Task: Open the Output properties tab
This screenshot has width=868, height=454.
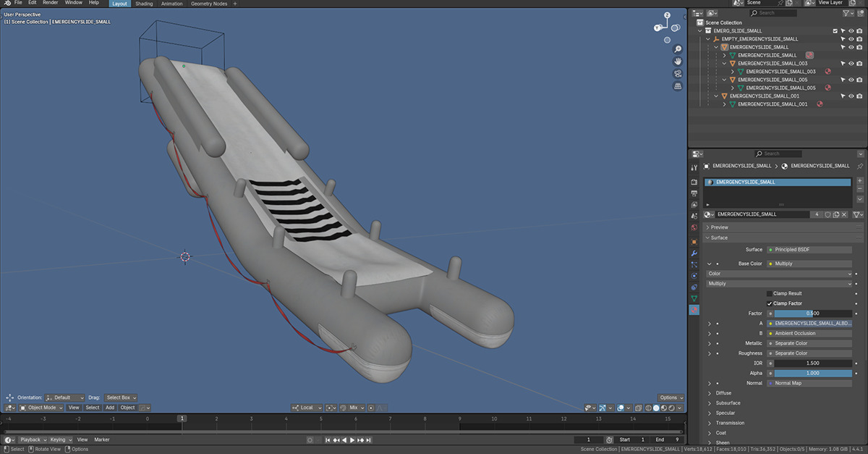Action: [x=694, y=193]
